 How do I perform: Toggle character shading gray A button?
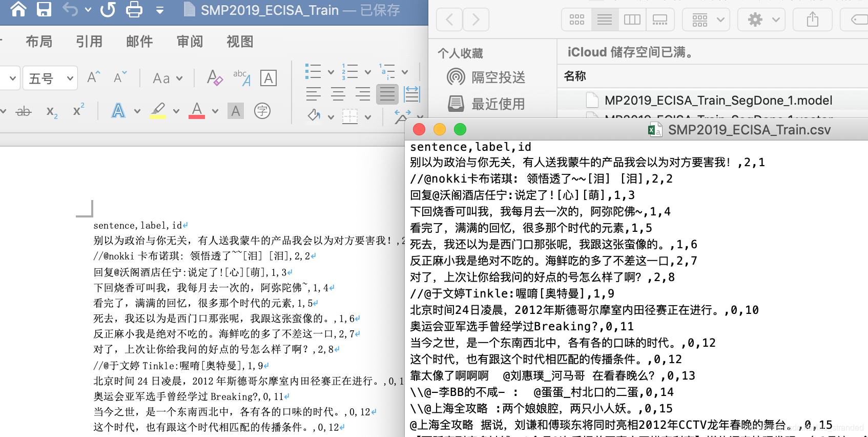[236, 111]
